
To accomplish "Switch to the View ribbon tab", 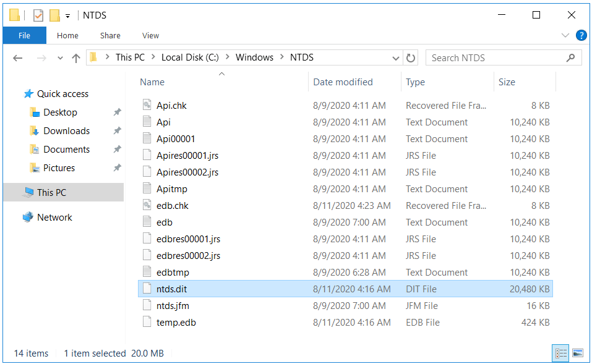I will coord(150,35).
